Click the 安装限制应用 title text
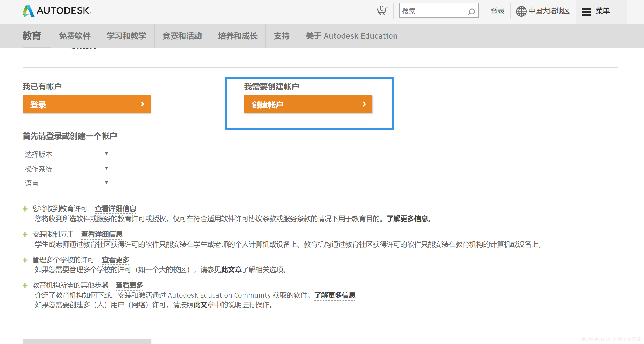This screenshot has height=344, width=644. (x=53, y=234)
